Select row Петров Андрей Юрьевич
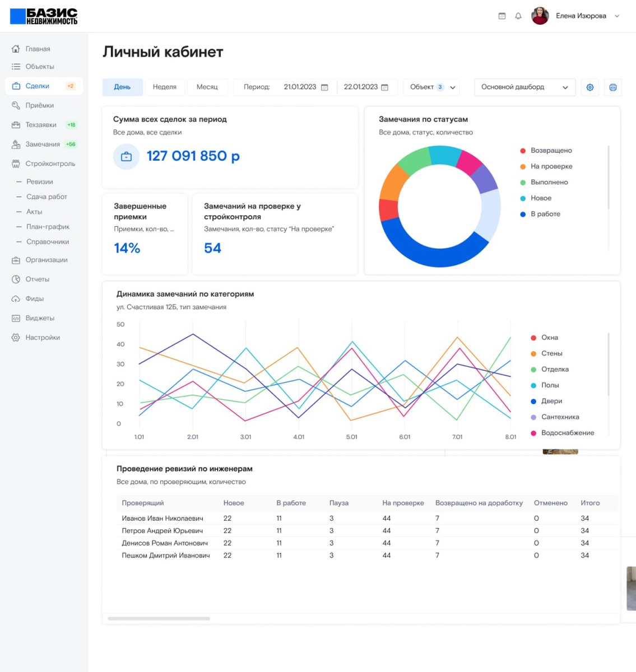 [367, 531]
